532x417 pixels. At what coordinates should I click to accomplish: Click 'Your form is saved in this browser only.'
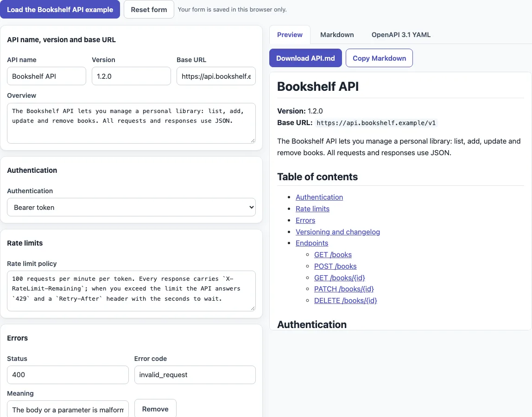(x=232, y=10)
